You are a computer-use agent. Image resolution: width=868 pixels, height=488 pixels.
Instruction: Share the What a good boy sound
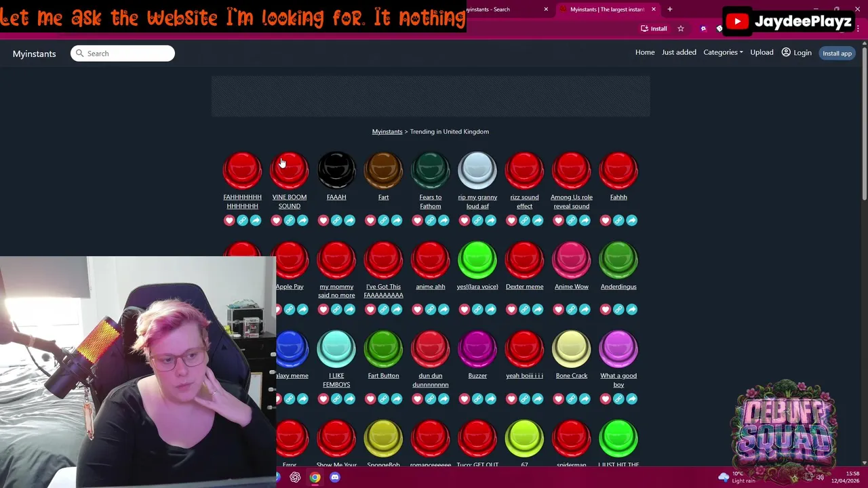pos(631,399)
